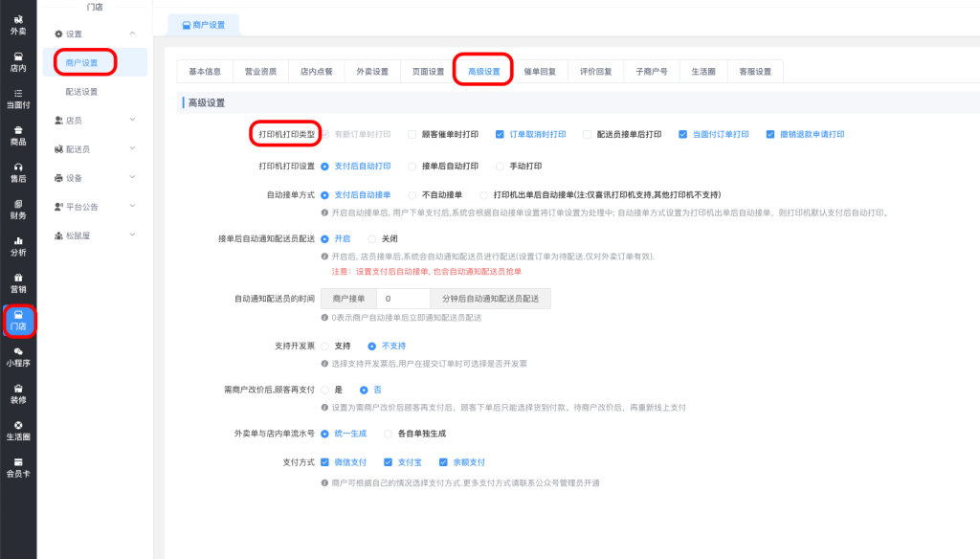Switch to the 基本信息 tab
This screenshot has height=559, width=980.
click(x=205, y=71)
